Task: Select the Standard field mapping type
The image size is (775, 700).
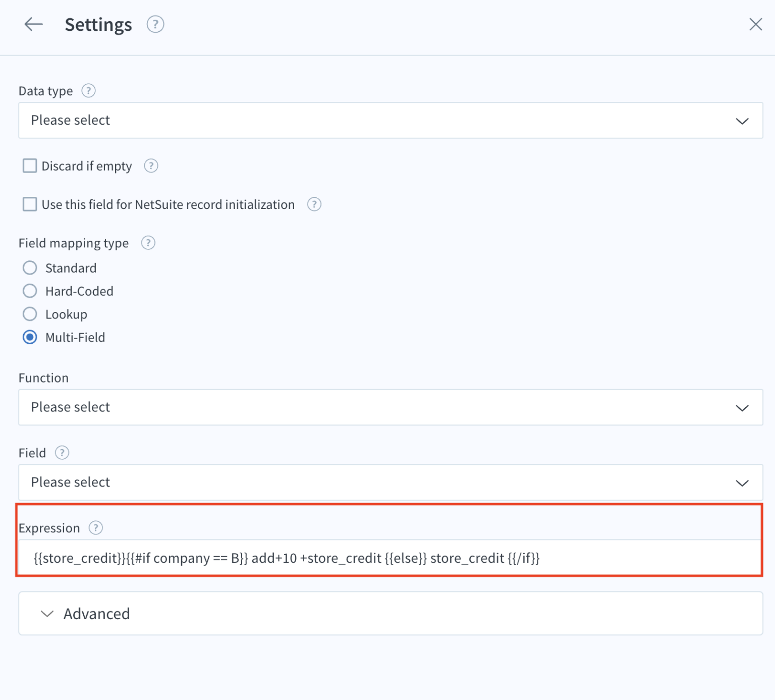Action: click(x=30, y=267)
